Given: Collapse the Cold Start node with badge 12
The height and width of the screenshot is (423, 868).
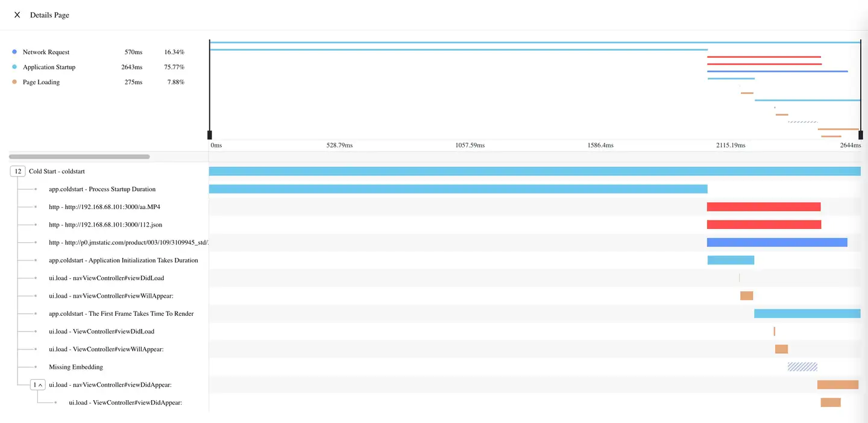Looking at the screenshot, I should tap(18, 172).
